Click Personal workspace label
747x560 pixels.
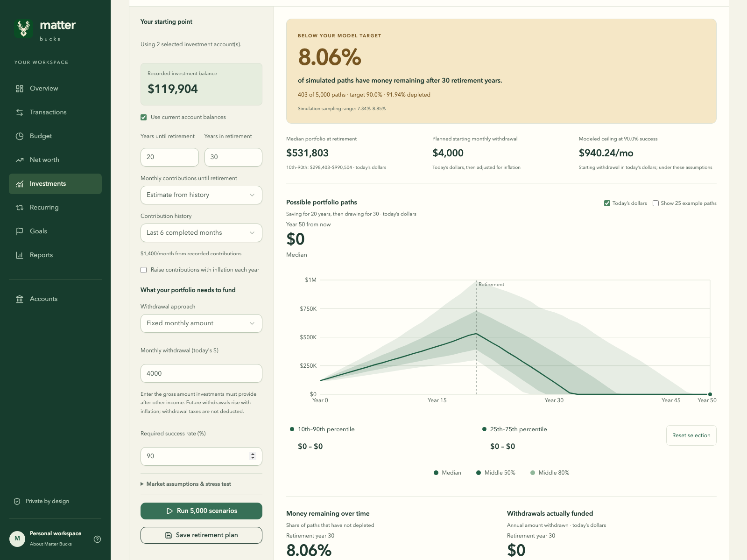(56, 533)
